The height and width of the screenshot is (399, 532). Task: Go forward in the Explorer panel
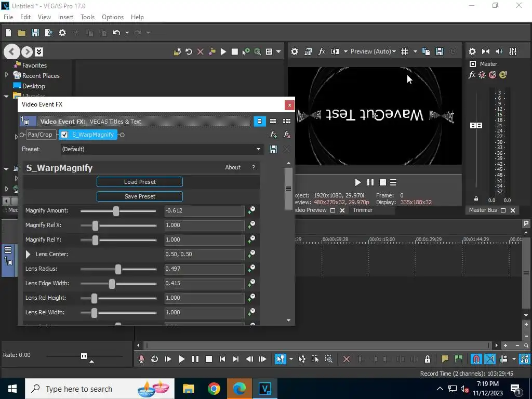(x=27, y=52)
